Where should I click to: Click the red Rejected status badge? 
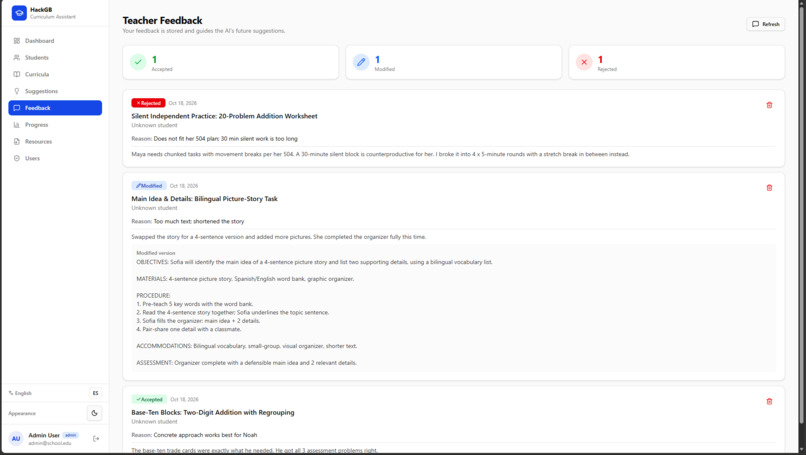(148, 103)
